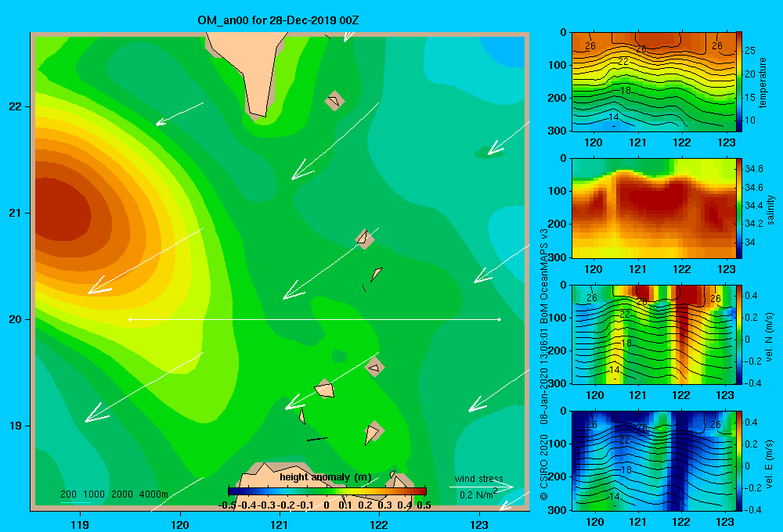Click the '14' contour label in the temperature panel
This screenshot has width=783, height=532.
tap(614, 117)
